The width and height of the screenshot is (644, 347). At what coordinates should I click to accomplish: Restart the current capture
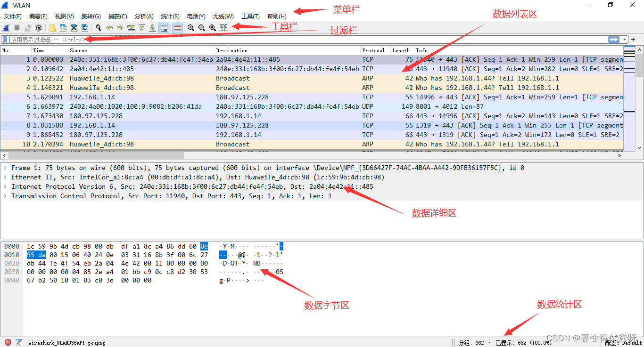[28, 28]
